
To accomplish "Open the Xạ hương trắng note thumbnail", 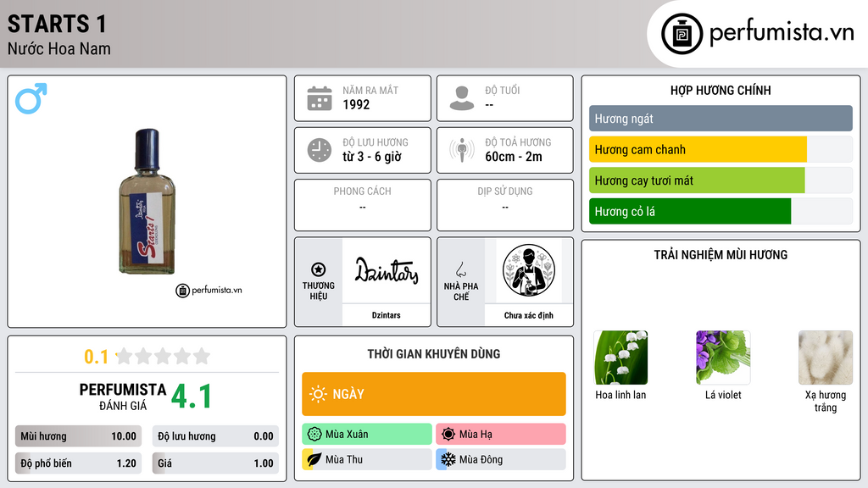I will 826,358.
